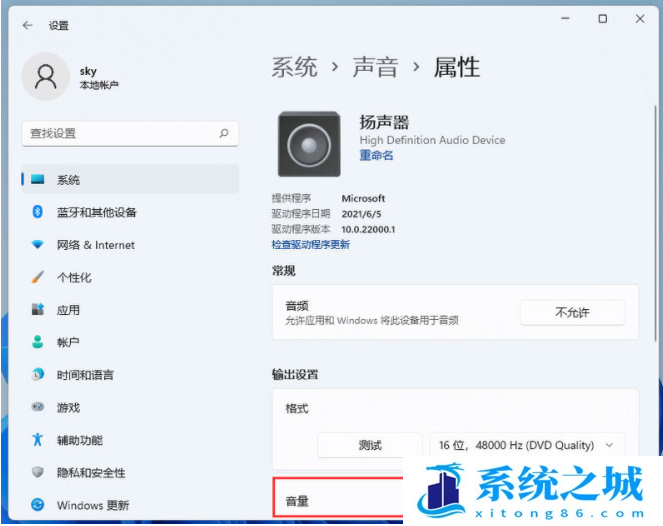Click the Find a setting search box
The image size is (663, 526).
(120, 133)
